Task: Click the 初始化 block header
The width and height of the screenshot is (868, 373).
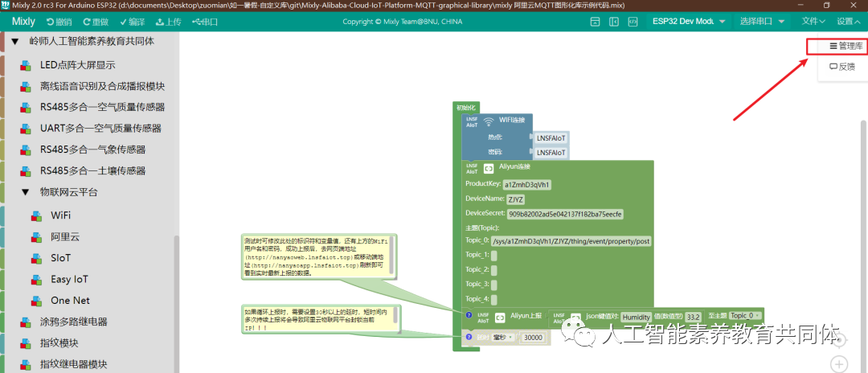Action: (465, 108)
